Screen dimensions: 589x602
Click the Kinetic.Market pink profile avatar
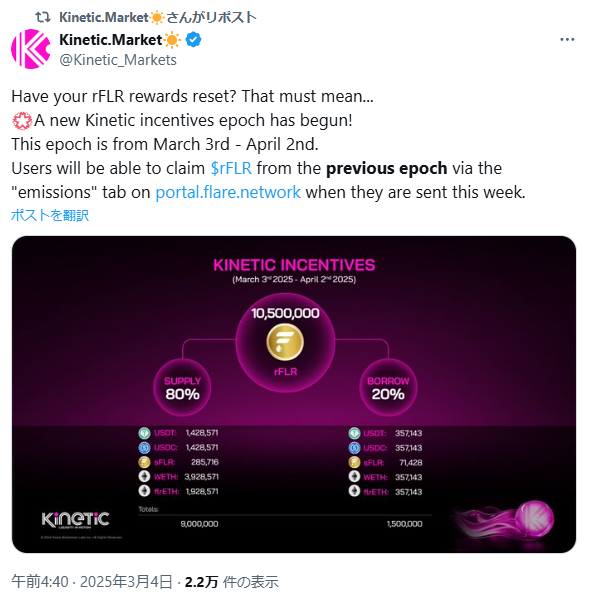(31, 49)
